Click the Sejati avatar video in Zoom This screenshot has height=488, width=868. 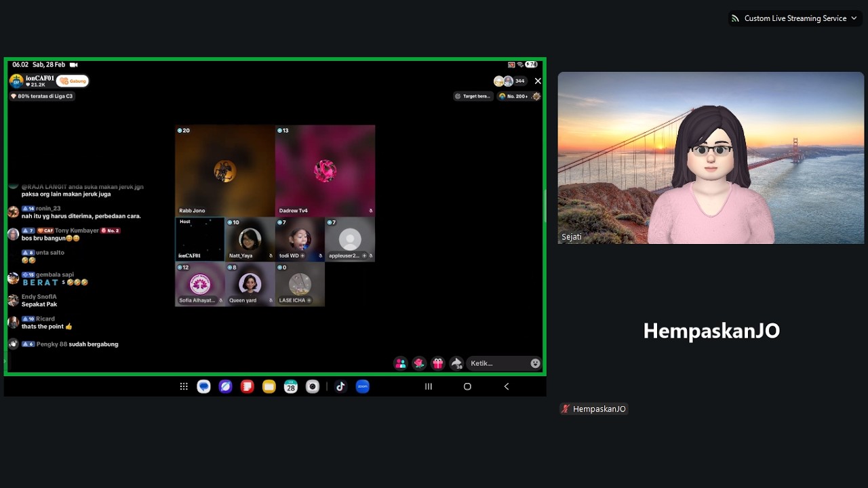point(711,158)
